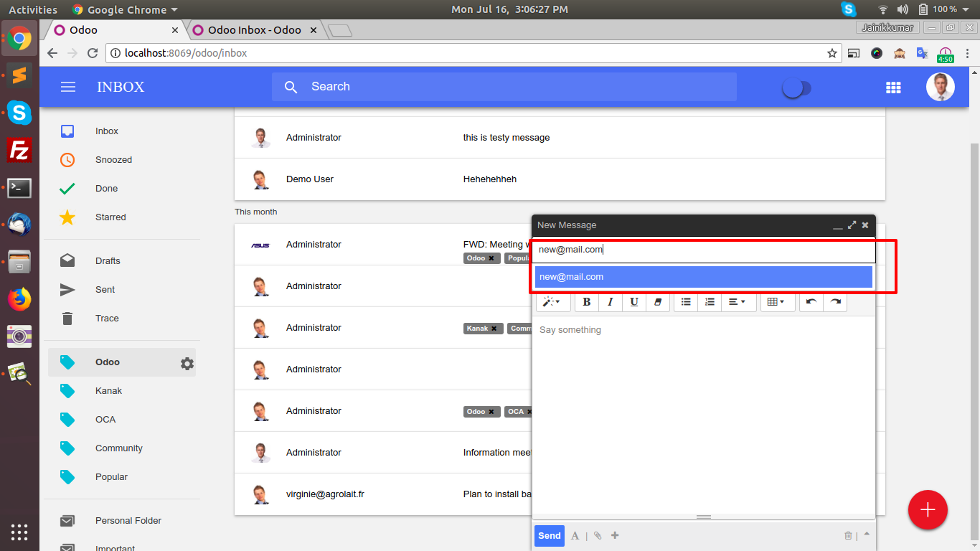Open the Starred folder

(x=110, y=217)
